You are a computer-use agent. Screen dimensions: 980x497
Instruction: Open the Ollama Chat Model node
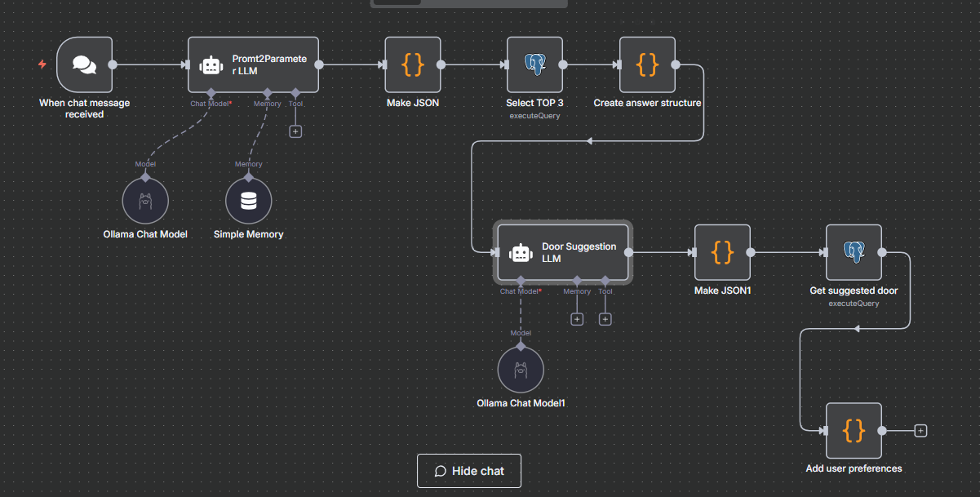coord(145,202)
